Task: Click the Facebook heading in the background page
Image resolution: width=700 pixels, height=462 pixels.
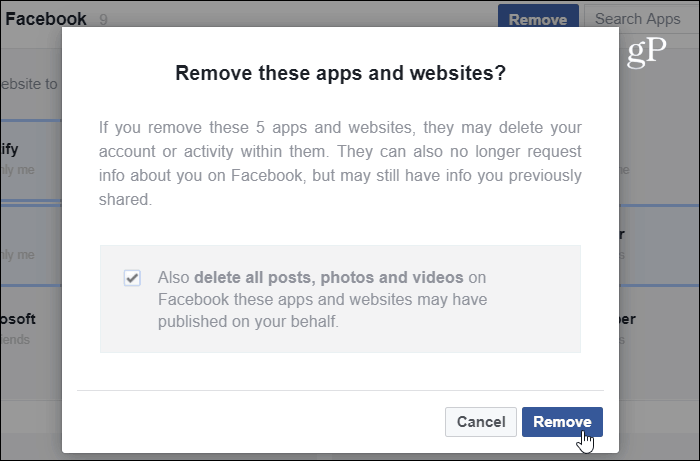Action: pos(46,19)
